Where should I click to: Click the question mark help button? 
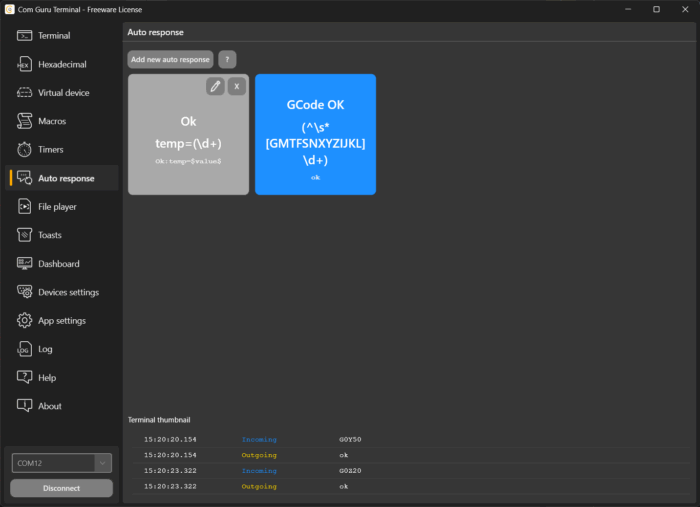tap(227, 60)
